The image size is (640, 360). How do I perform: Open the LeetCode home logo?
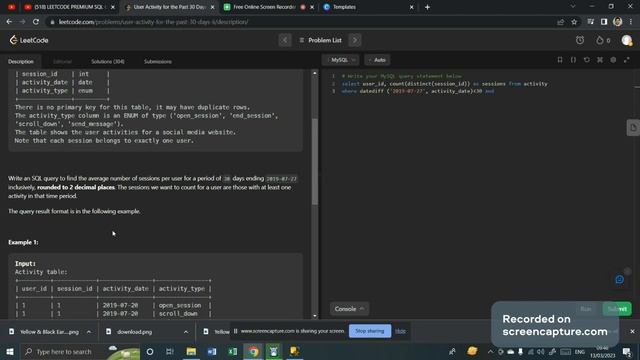pyautogui.click(x=29, y=40)
